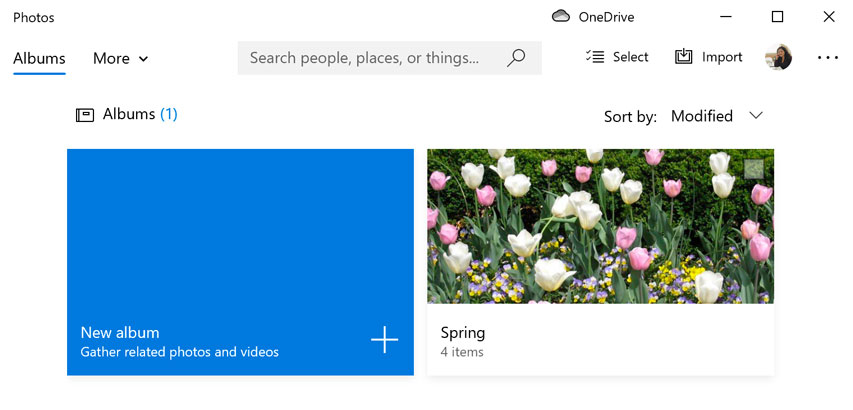Expand the More menu
The width and height of the screenshot is (853, 410).
coord(120,58)
